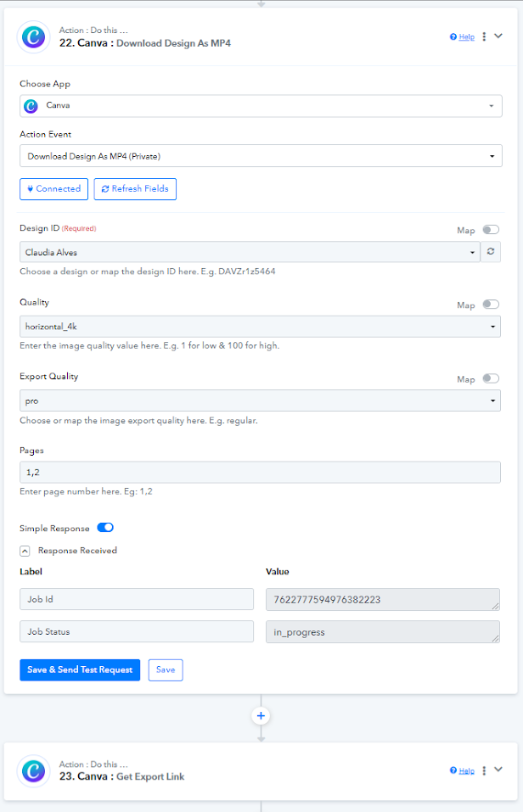
Task: Open the three-dot menu for step 22
Action: (484, 36)
